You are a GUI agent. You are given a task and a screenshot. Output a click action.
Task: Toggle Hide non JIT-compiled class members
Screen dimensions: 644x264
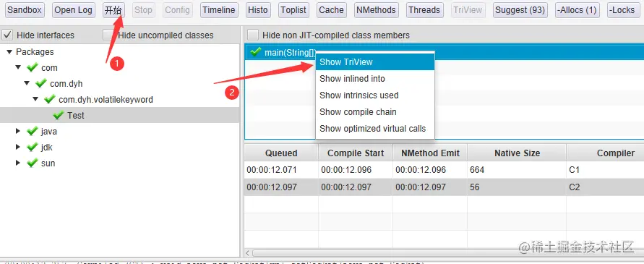point(253,35)
